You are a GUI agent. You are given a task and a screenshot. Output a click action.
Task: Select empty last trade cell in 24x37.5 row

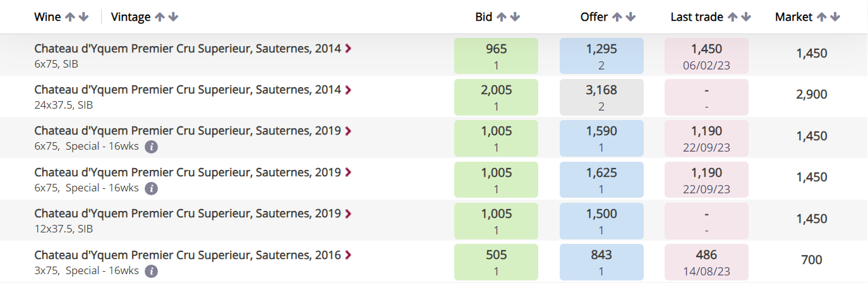(x=706, y=97)
